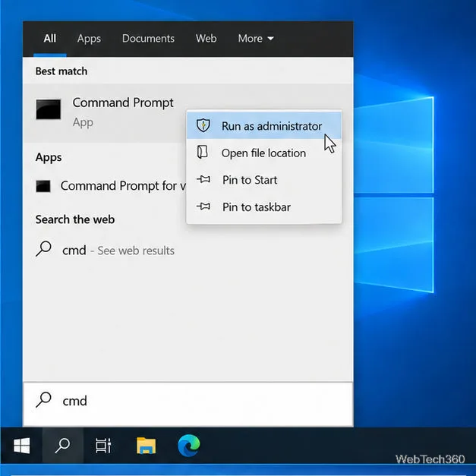Launch File Explorer from the taskbar
The height and width of the screenshot is (476, 476).
click(146, 446)
